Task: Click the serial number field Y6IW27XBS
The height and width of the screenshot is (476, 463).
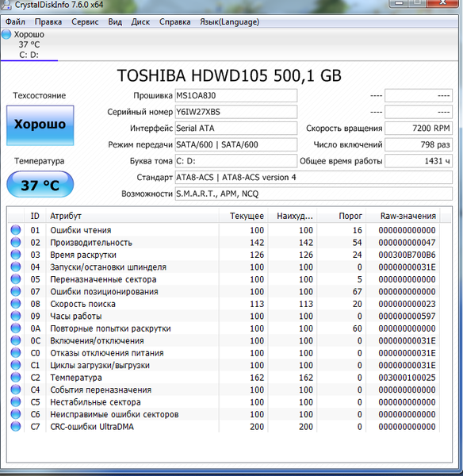Action: [236, 112]
